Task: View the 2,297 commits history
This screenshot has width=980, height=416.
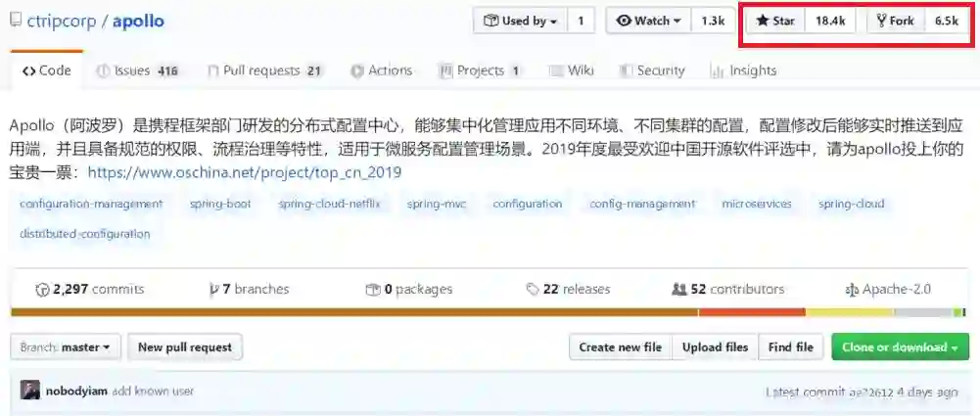Action: click(90, 289)
